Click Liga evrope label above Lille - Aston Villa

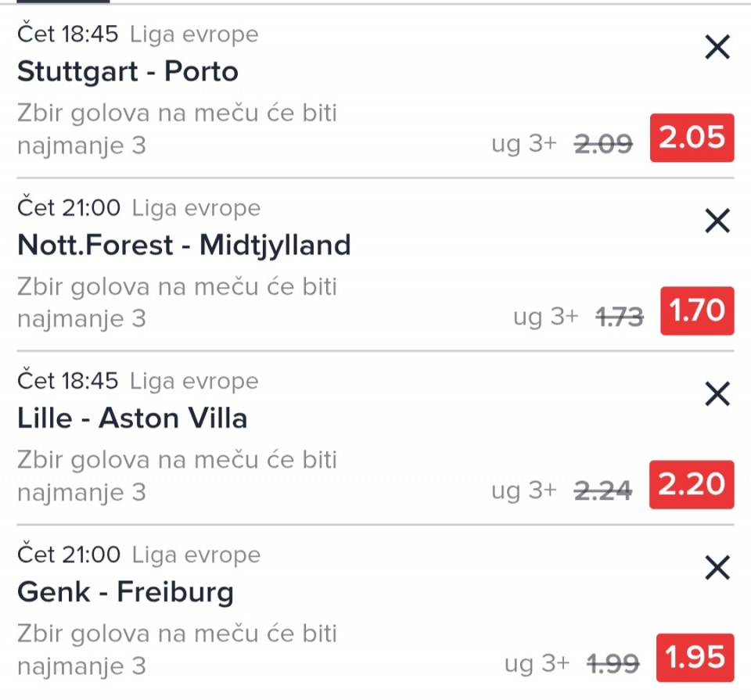(x=194, y=382)
